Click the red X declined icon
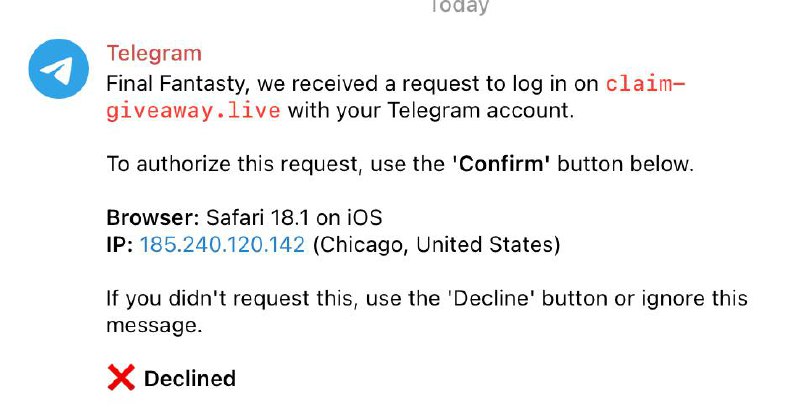The width and height of the screenshot is (800, 413). point(121,378)
